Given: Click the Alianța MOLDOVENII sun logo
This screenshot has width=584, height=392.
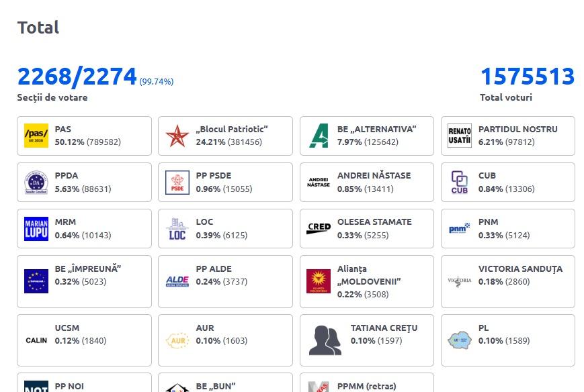Looking at the screenshot, I should pyautogui.click(x=319, y=281).
